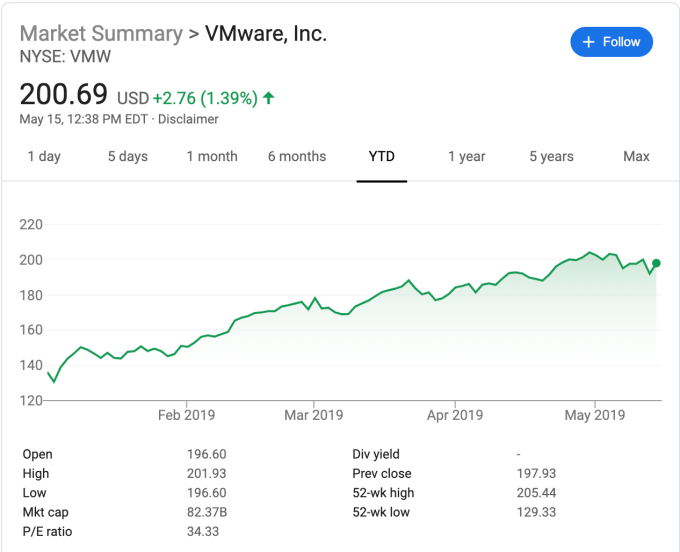Click the current price dot on chart
Viewport: 680px width, 552px height.
[x=655, y=263]
